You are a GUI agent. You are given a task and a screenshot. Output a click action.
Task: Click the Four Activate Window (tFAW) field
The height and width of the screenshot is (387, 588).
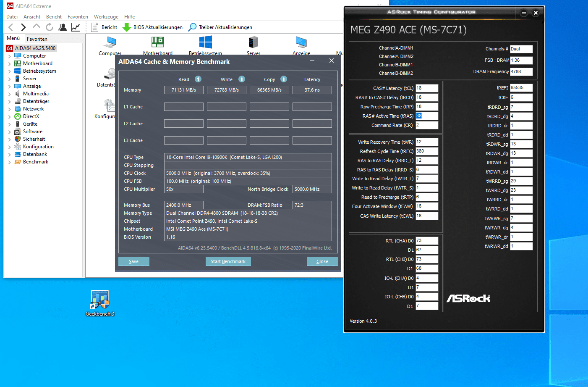(x=427, y=206)
